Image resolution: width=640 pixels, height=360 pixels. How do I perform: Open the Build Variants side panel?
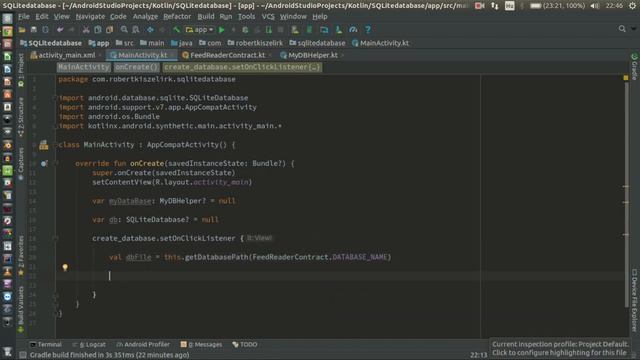21,309
